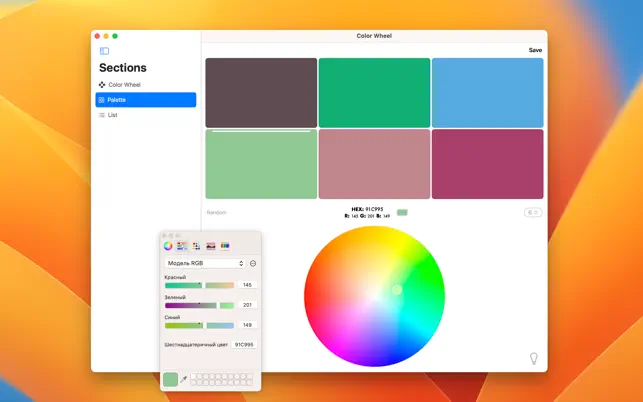Toggle the sidebar visibility icon

(104, 51)
